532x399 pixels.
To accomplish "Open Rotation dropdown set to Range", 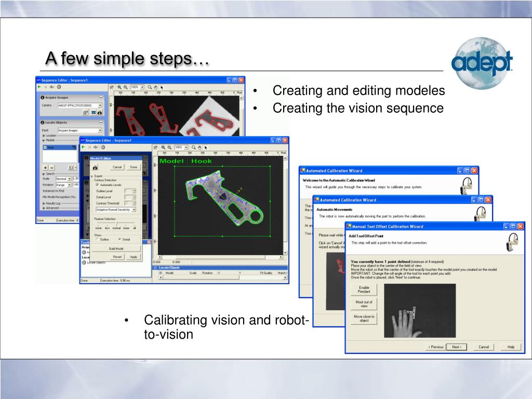I will click(x=69, y=185).
